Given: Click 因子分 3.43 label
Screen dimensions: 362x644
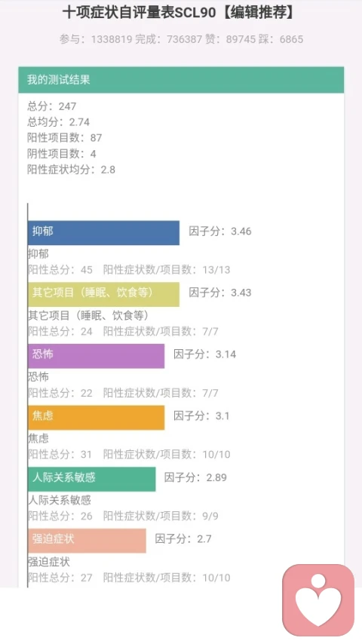Looking at the screenshot, I should pos(219,293).
